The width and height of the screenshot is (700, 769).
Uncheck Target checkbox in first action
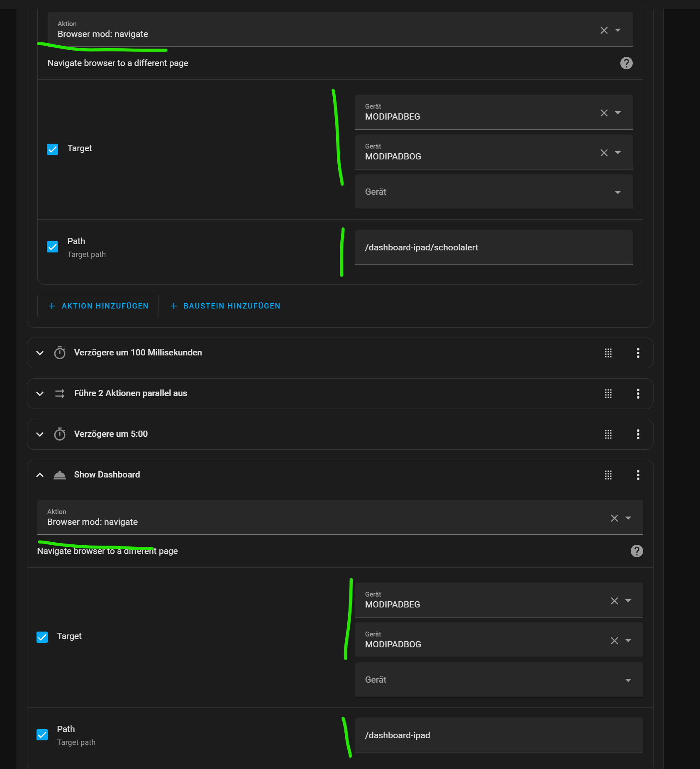53,149
